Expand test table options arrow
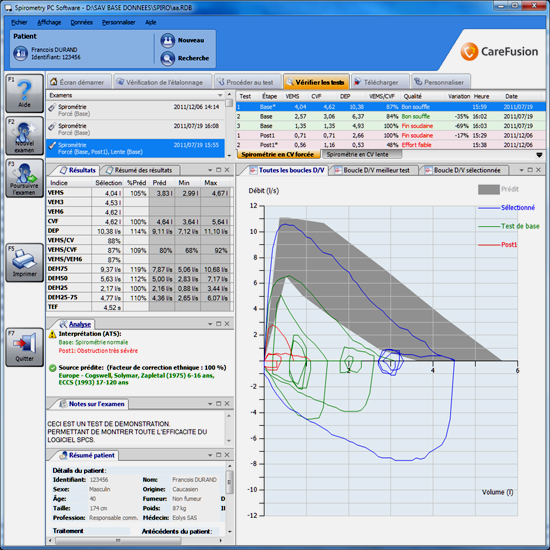This screenshot has width=550, height=550. click(539, 155)
